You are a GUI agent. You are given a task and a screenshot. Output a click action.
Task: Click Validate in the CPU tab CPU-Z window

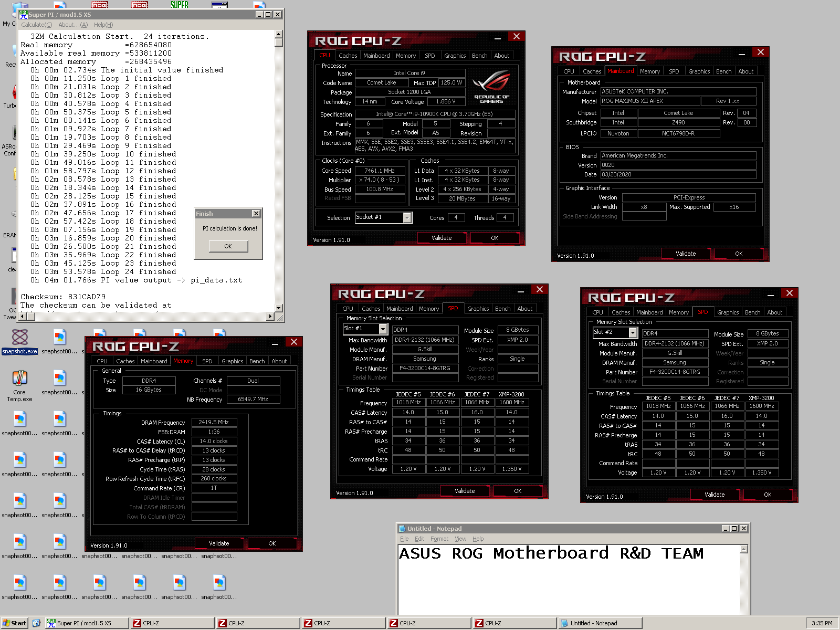442,238
